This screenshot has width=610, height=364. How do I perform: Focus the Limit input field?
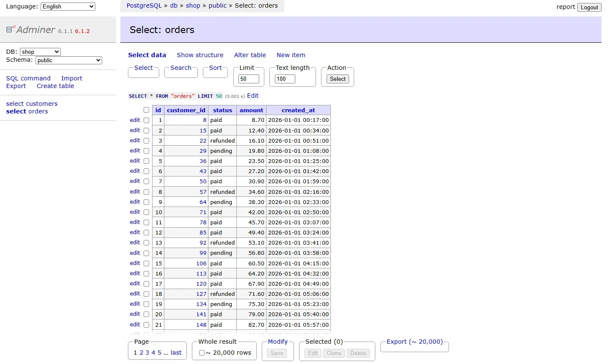[x=249, y=79]
